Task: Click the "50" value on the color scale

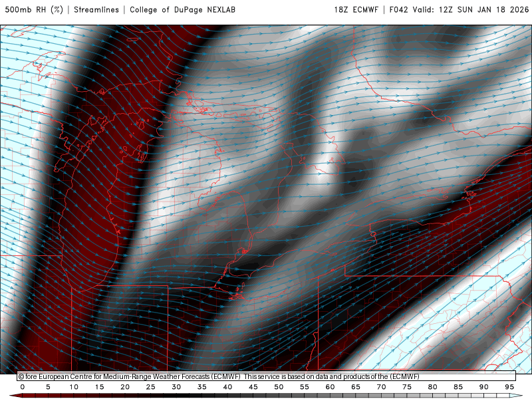Action: click(x=279, y=387)
